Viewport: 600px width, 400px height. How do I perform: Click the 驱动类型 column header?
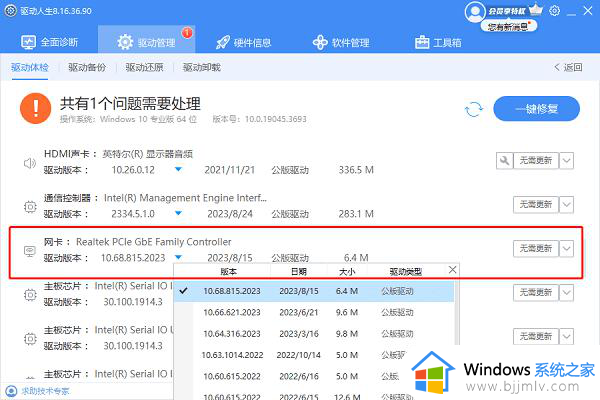coord(406,271)
